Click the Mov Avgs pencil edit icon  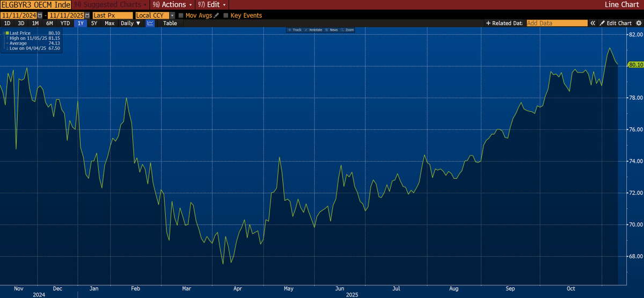216,16
